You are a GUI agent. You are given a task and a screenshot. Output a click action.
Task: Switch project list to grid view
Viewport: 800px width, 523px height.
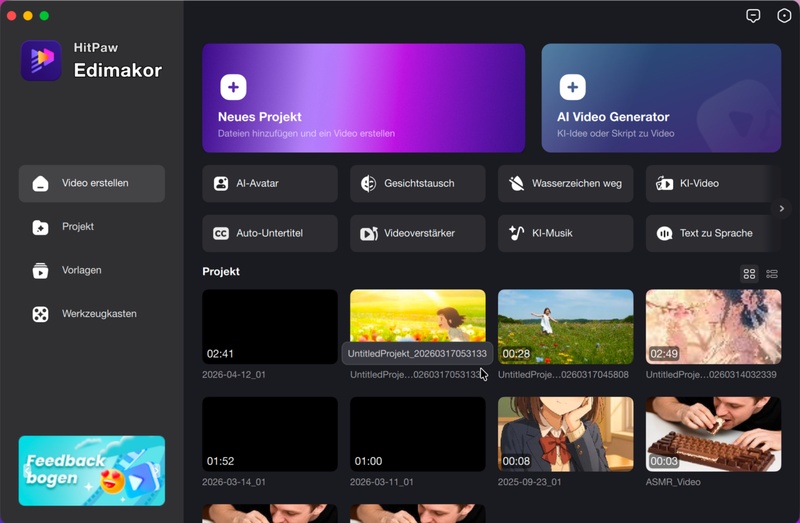tap(749, 273)
